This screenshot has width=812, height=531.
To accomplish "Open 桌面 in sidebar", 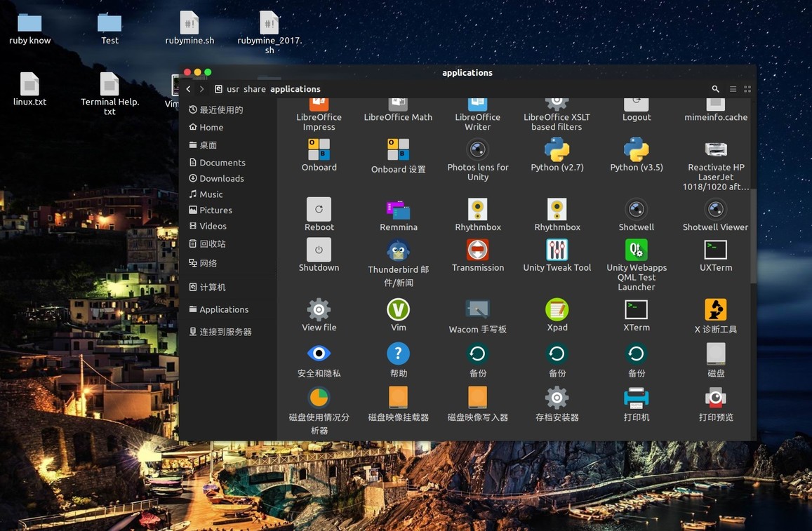I will coord(203,145).
